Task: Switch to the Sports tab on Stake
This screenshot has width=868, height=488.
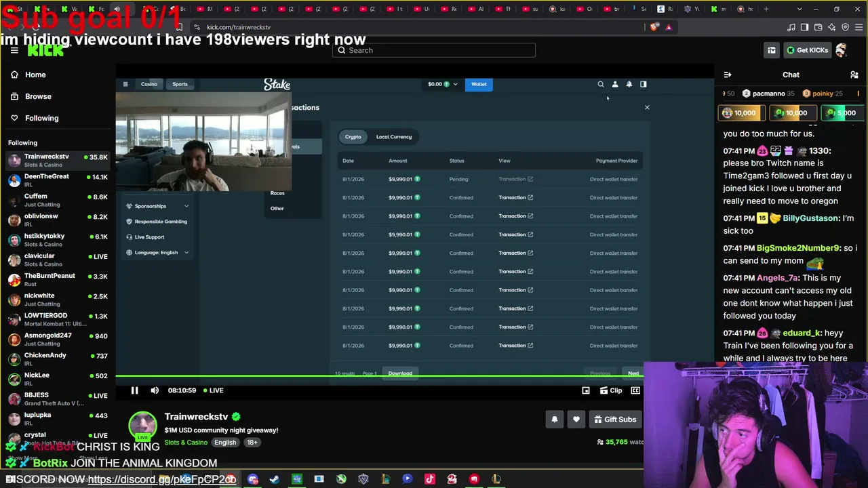Action: click(x=180, y=84)
